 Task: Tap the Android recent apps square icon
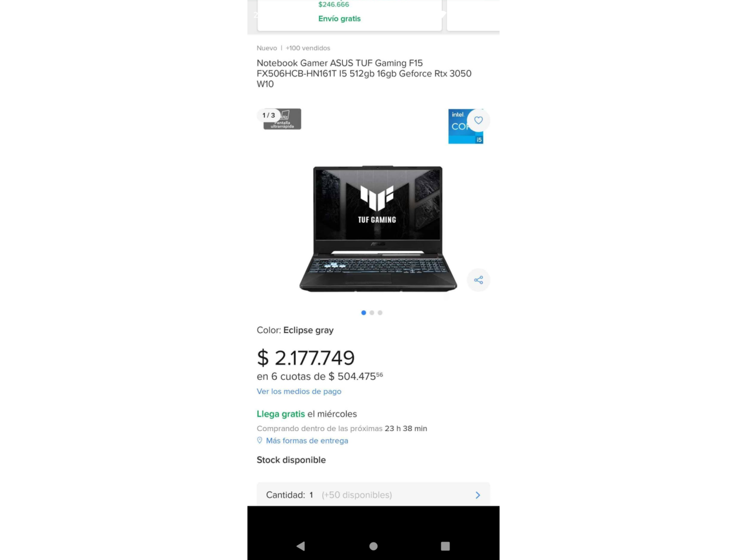pyautogui.click(x=445, y=546)
